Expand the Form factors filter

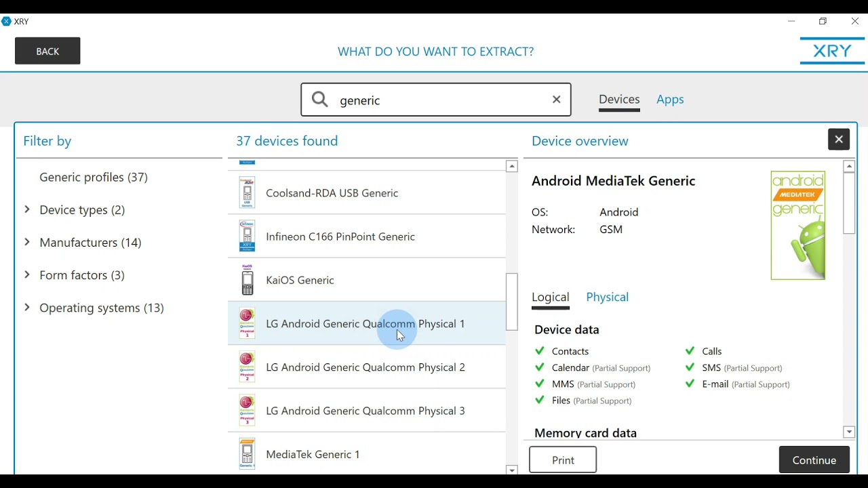coord(27,274)
